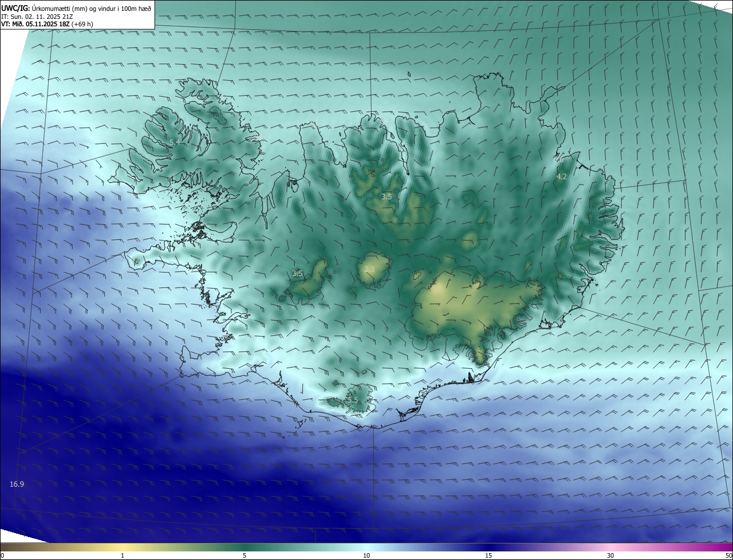Click the UWC/IG map title text

click(76, 8)
